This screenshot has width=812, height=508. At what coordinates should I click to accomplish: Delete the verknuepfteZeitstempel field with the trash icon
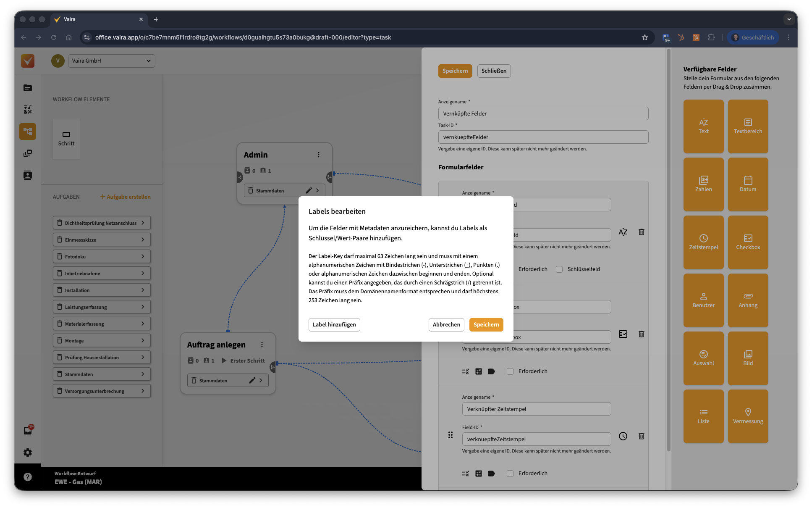641,436
